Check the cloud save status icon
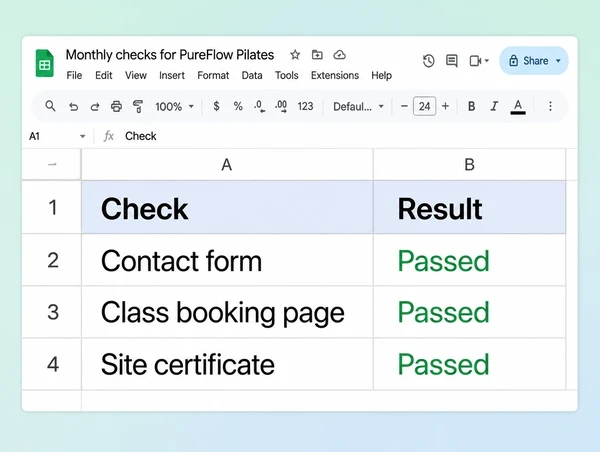 (x=339, y=55)
